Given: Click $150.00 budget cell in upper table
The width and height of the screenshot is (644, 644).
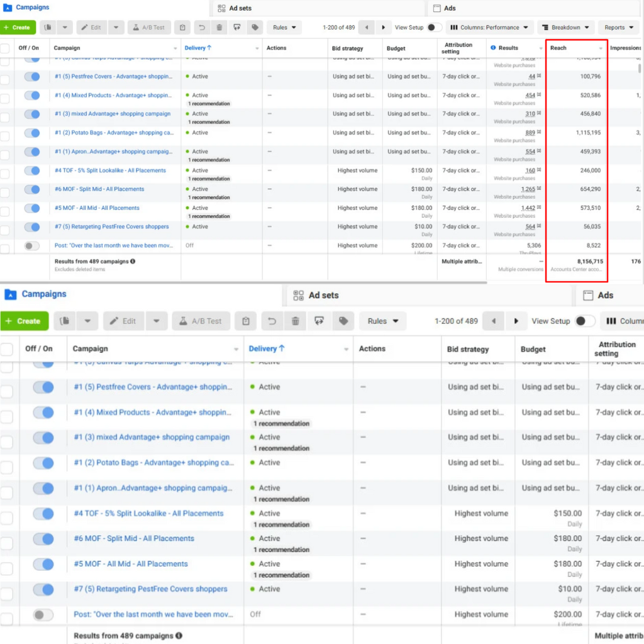Looking at the screenshot, I should click(421, 170).
